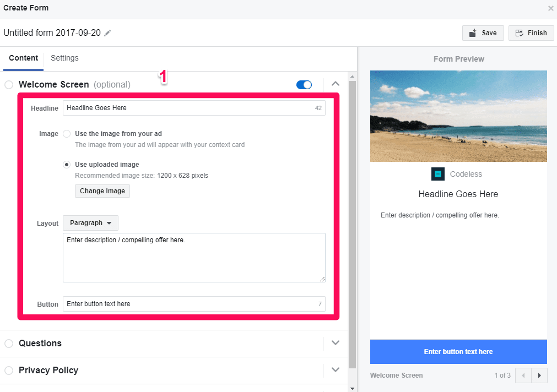This screenshot has width=557, height=392.
Task: Expand the Questions section
Action: [x=335, y=343]
